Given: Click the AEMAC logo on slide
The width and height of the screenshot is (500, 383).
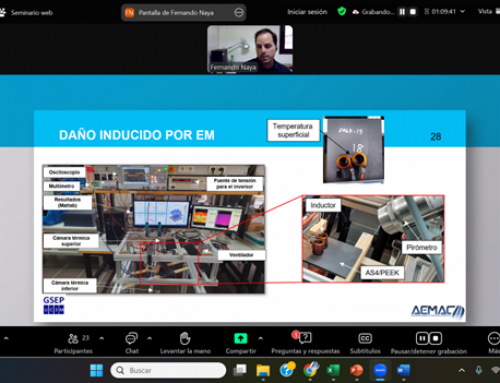Looking at the screenshot, I should [437, 311].
